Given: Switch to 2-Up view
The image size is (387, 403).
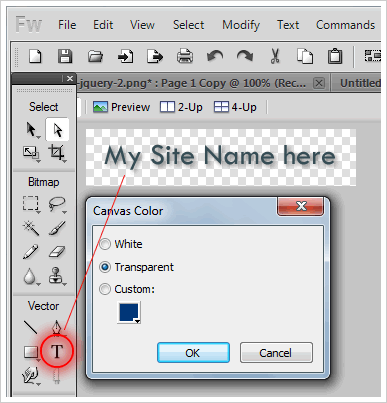Looking at the screenshot, I should coord(181,107).
